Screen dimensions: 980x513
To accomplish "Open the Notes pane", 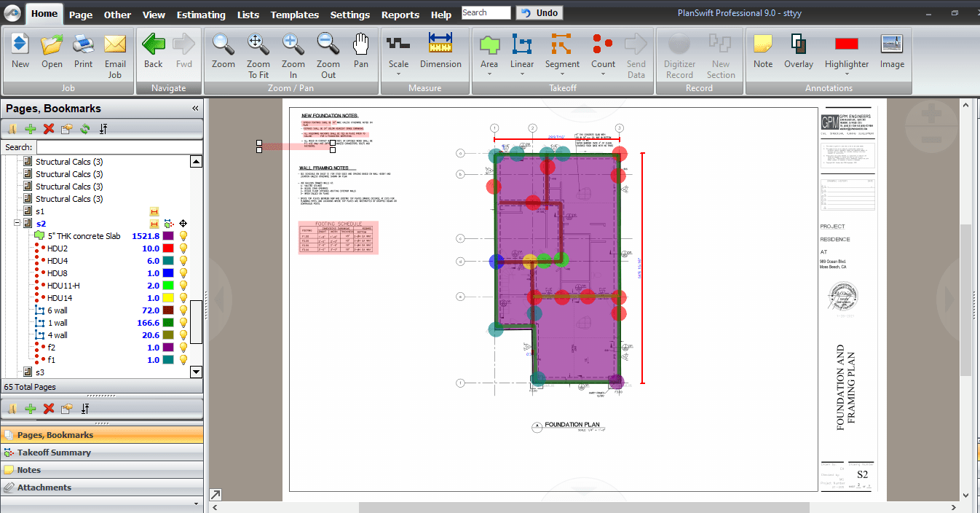I will (102, 470).
